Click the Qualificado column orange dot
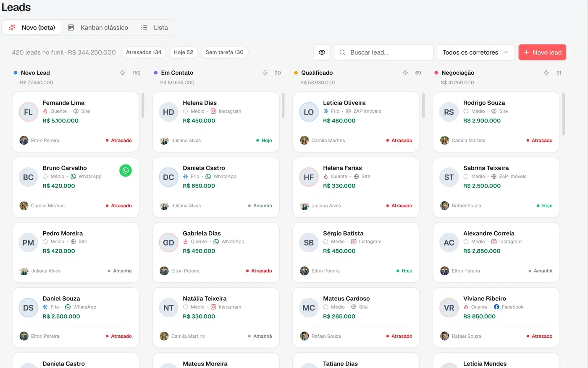This screenshot has width=588, height=368. click(x=296, y=73)
